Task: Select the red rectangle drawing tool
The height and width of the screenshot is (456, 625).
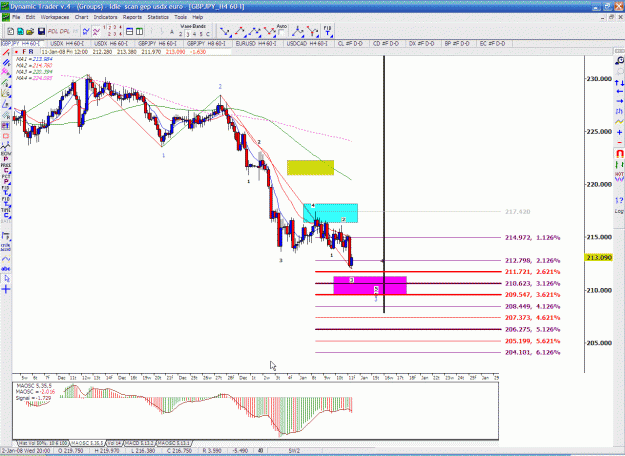Action: point(6,136)
